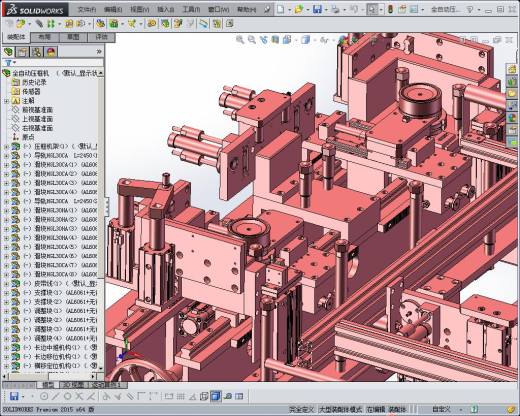Viewport: 520px width, 416px height.
Task: Switch to the 草图 tab
Action: [73, 37]
